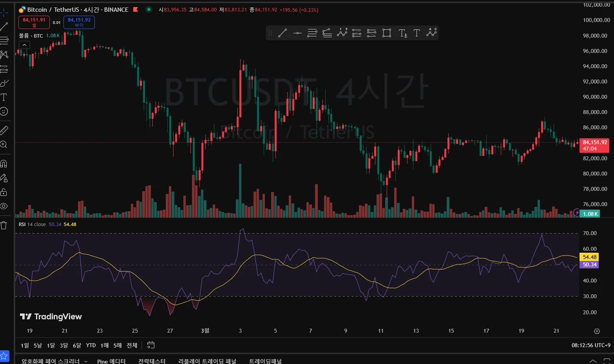
Task: Select the ruler measure tool
Action: coord(4,130)
